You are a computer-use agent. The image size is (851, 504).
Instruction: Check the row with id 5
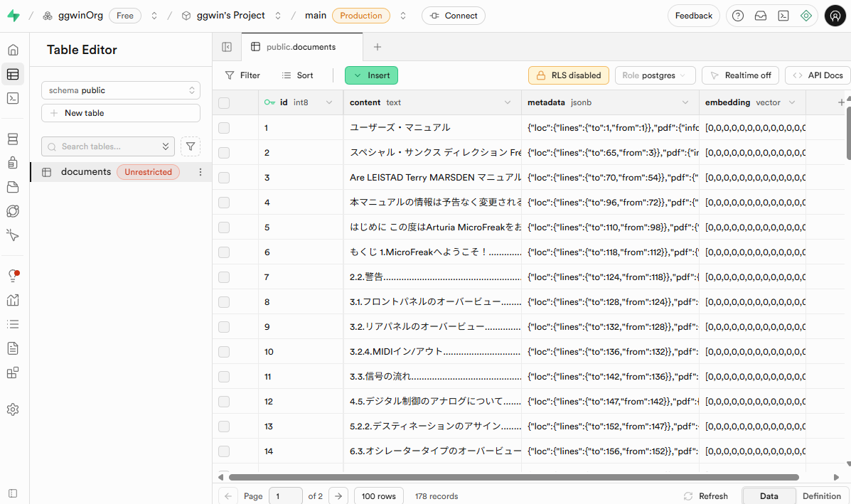pyautogui.click(x=224, y=227)
